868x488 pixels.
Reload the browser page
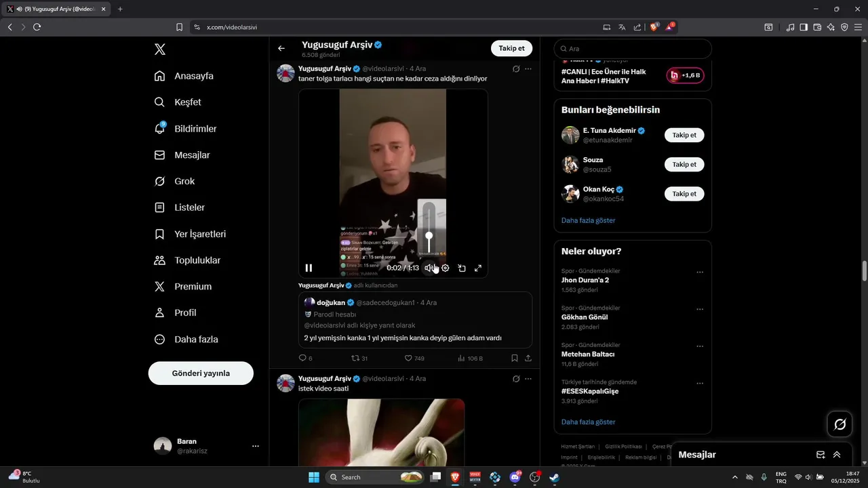coord(37,27)
